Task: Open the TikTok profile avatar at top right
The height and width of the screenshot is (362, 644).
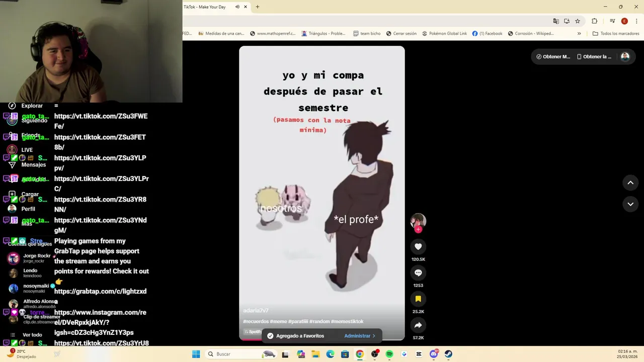Action: [x=625, y=57]
